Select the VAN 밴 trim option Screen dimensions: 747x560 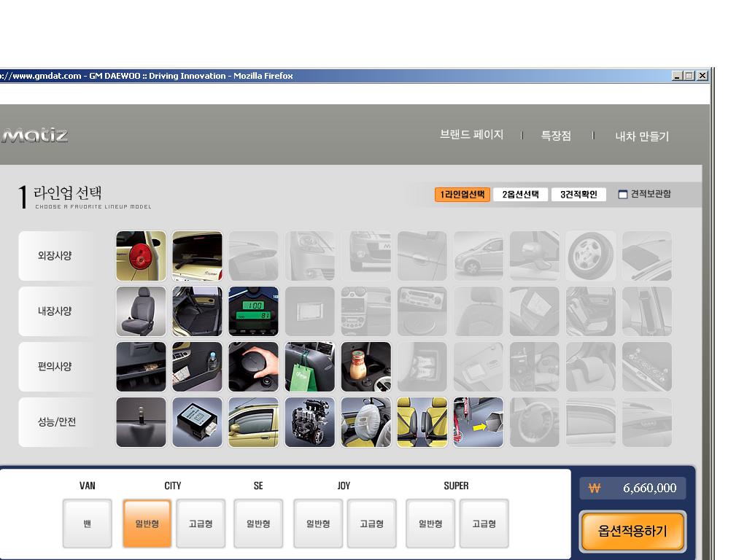click(88, 524)
